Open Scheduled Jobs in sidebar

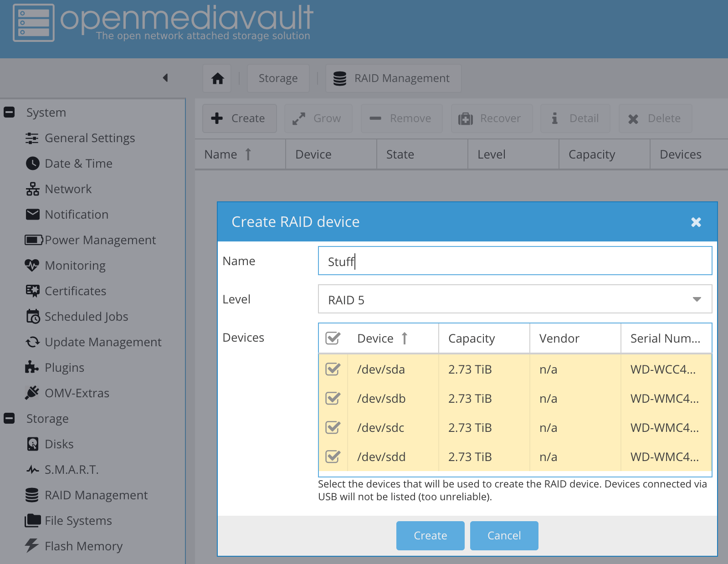pyautogui.click(x=87, y=316)
